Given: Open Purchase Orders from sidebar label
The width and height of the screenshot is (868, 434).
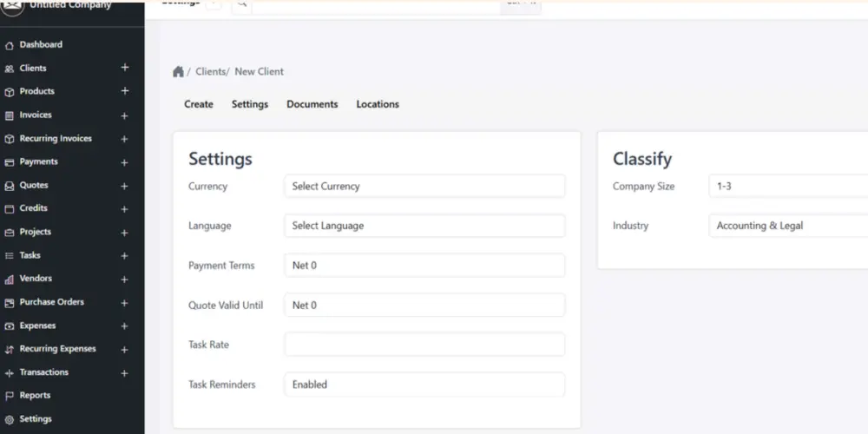Looking at the screenshot, I should 51,302.
